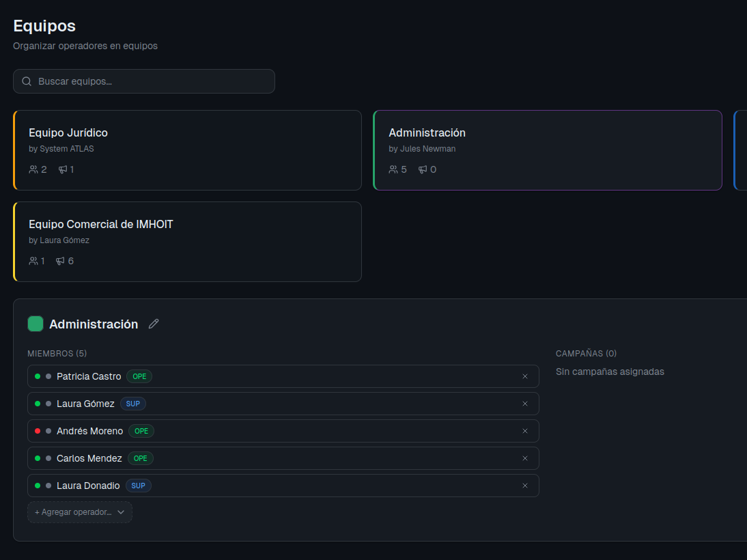Click Carlos Mendez's OPE role badge
Viewport: 747px width, 560px height.
(x=140, y=458)
